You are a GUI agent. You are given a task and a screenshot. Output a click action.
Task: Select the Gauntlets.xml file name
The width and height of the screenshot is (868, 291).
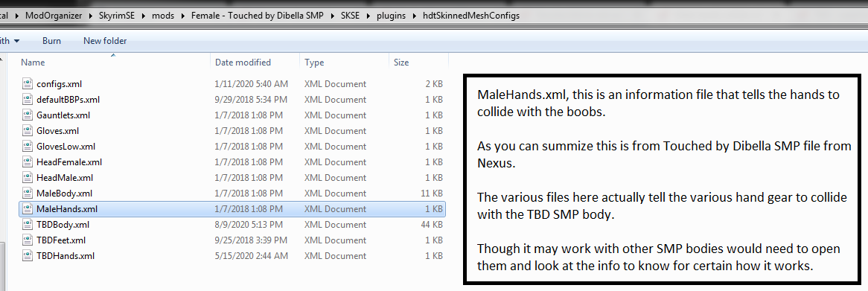(x=63, y=115)
